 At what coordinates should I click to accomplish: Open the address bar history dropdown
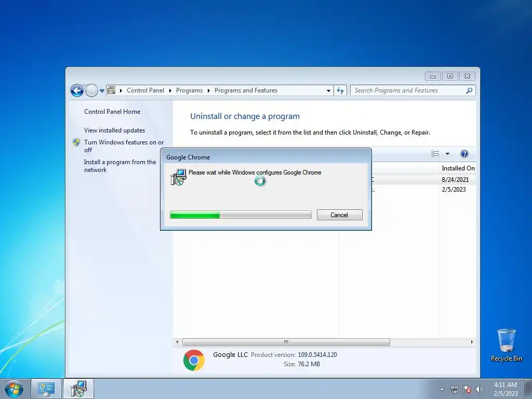click(x=328, y=90)
